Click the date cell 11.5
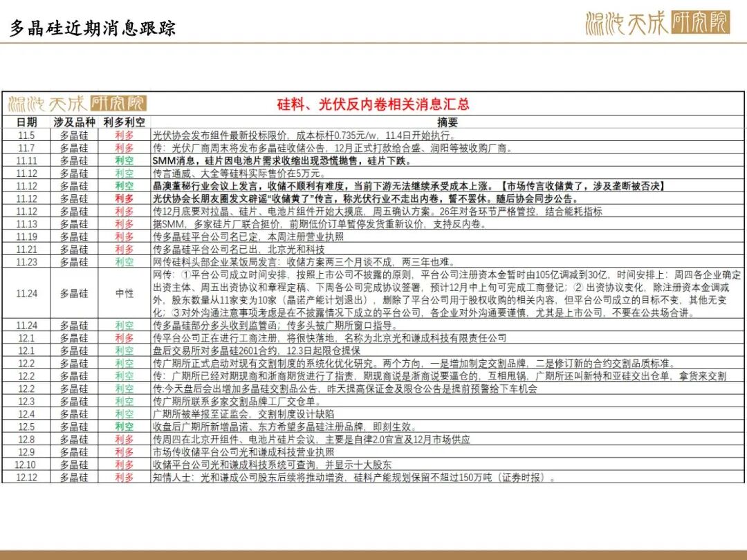Viewport: 747px width, 560px height. tap(27, 136)
